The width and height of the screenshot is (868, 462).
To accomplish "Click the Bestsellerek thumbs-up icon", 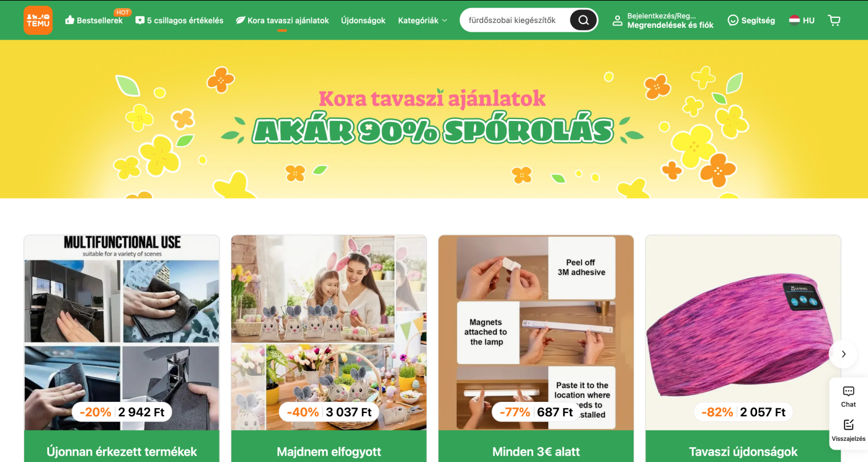I will coord(69,20).
